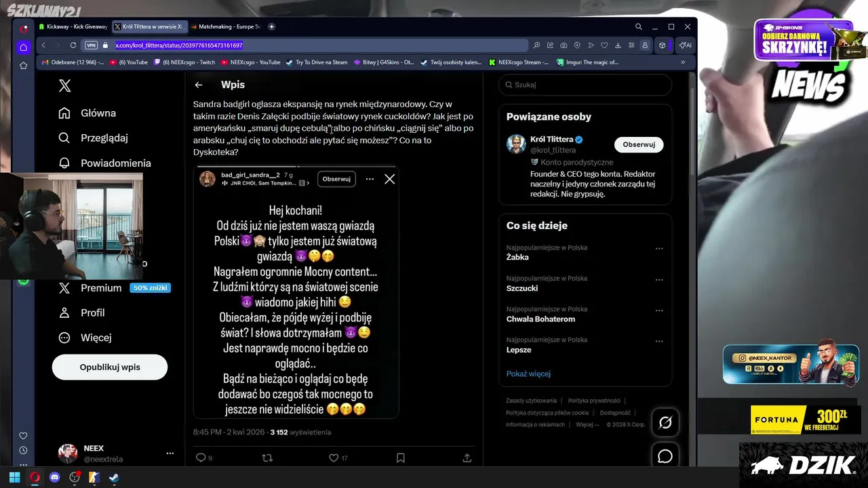Viewport: 868px width, 488px height.
Task: Open Król Tlittera profile avatar
Action: point(517,144)
